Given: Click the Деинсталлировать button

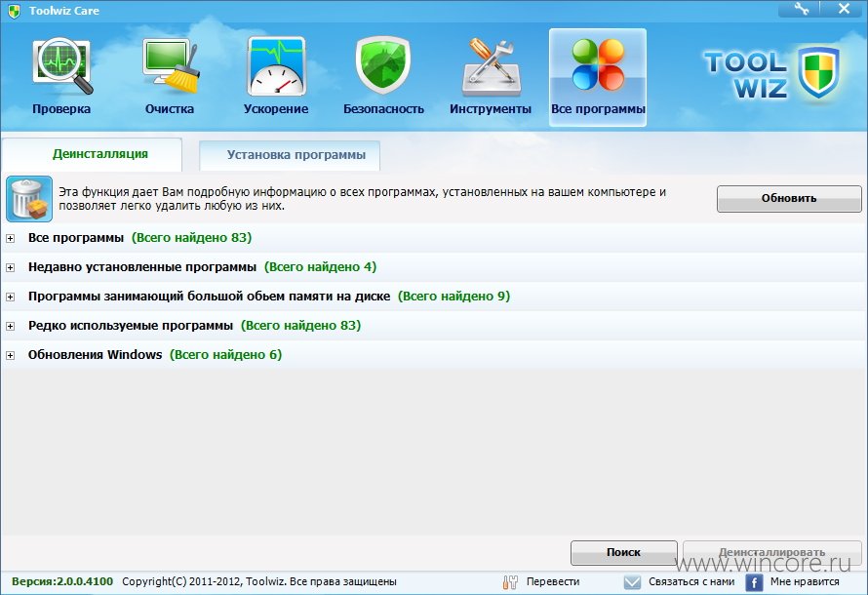Looking at the screenshot, I should tap(771, 552).
